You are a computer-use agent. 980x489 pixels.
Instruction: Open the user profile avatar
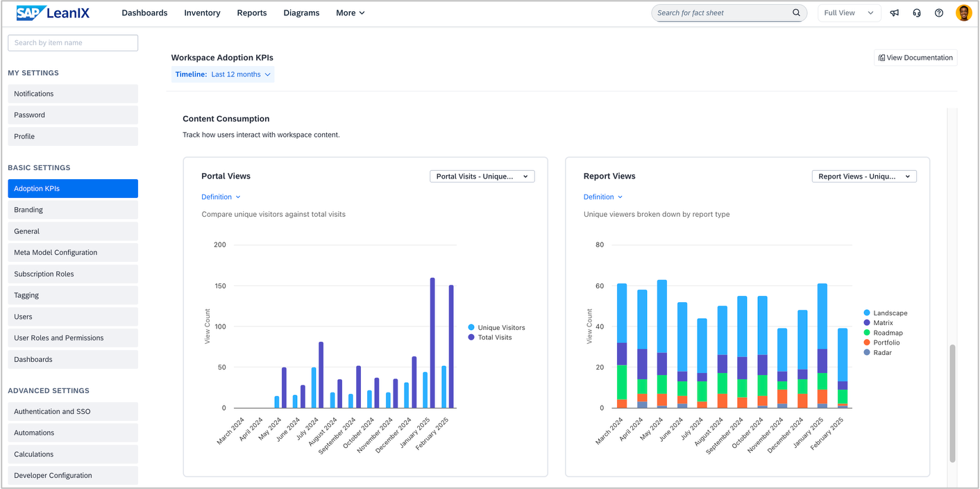[x=963, y=13]
